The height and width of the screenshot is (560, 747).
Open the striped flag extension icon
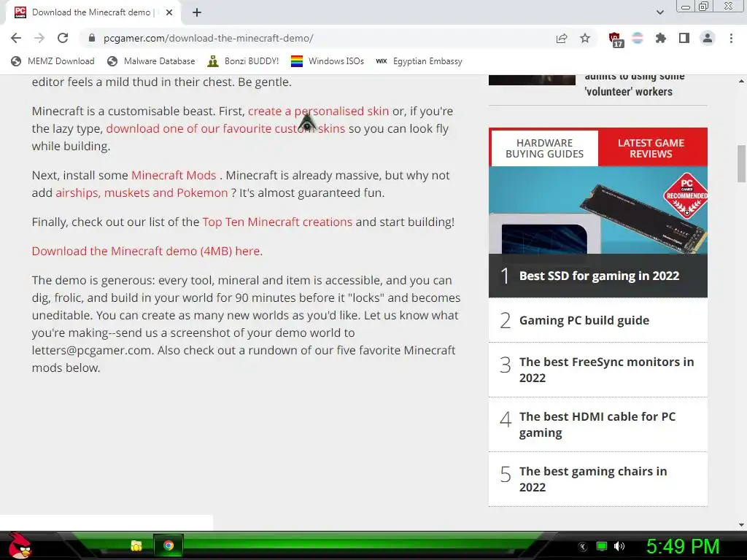[x=638, y=38]
